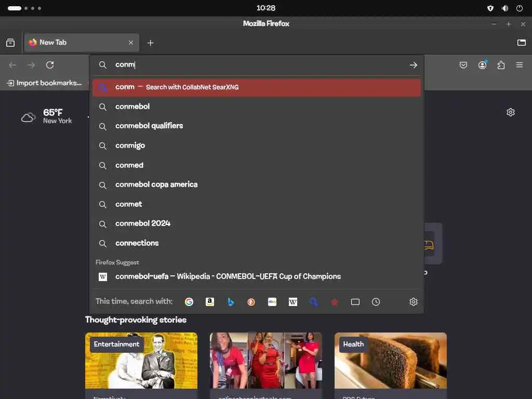Viewport: 532px width, 399px height.
Task: Open search settings gear in the suggestion panel
Action: pyautogui.click(x=413, y=302)
